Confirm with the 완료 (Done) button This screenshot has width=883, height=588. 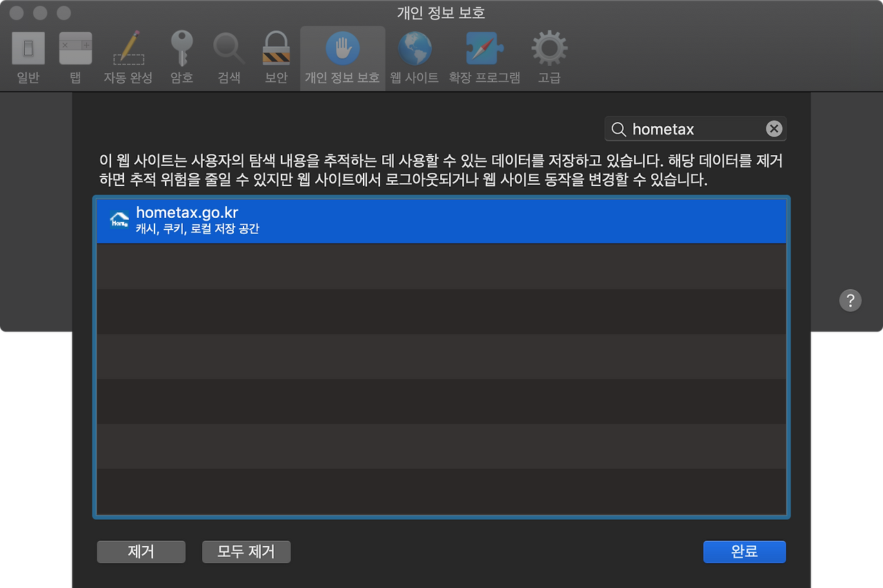[744, 551]
